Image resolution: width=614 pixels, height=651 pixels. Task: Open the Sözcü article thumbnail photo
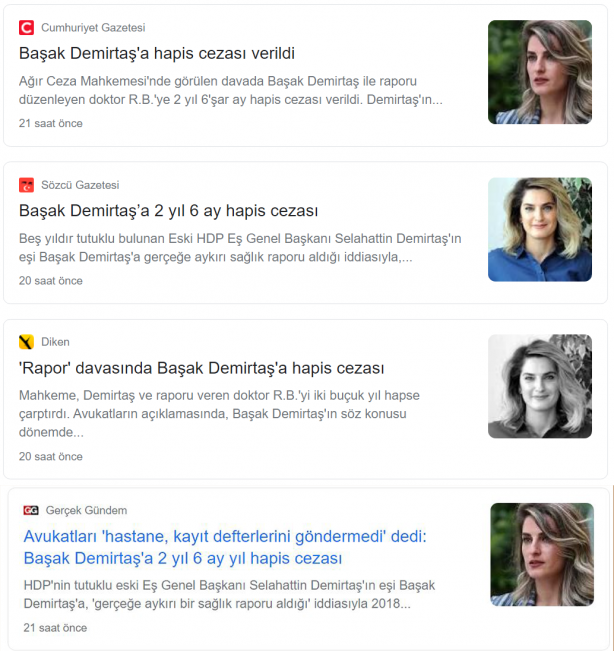point(540,230)
